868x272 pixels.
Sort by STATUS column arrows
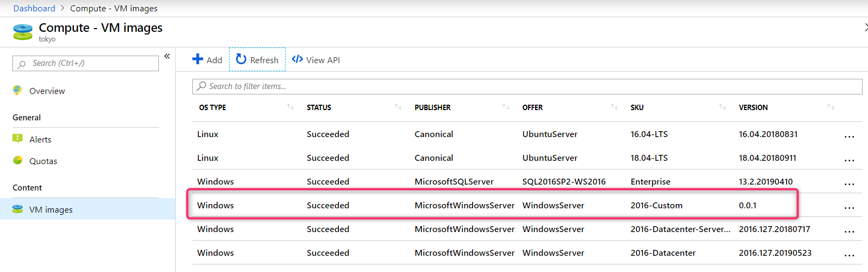click(398, 107)
